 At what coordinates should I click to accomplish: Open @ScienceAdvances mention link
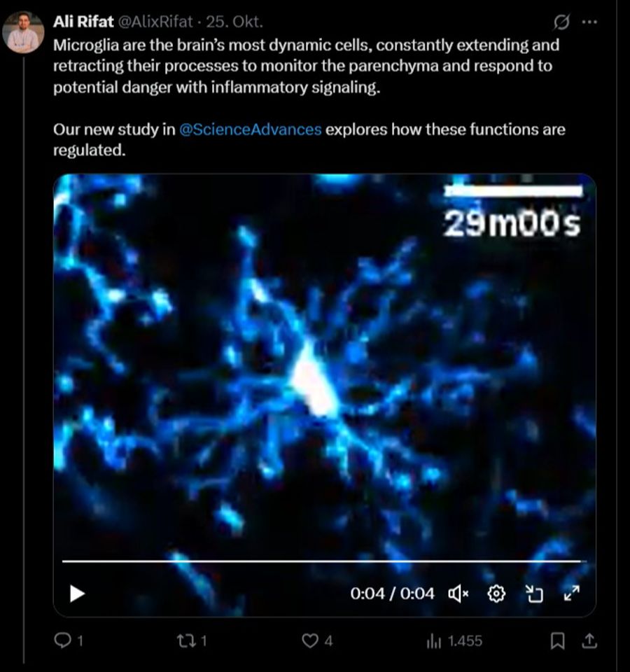pyautogui.click(x=251, y=129)
